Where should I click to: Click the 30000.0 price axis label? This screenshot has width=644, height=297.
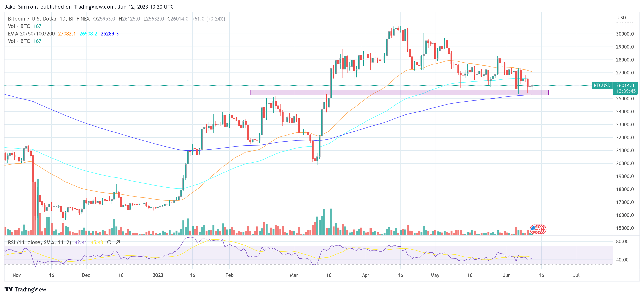pyautogui.click(x=625, y=34)
